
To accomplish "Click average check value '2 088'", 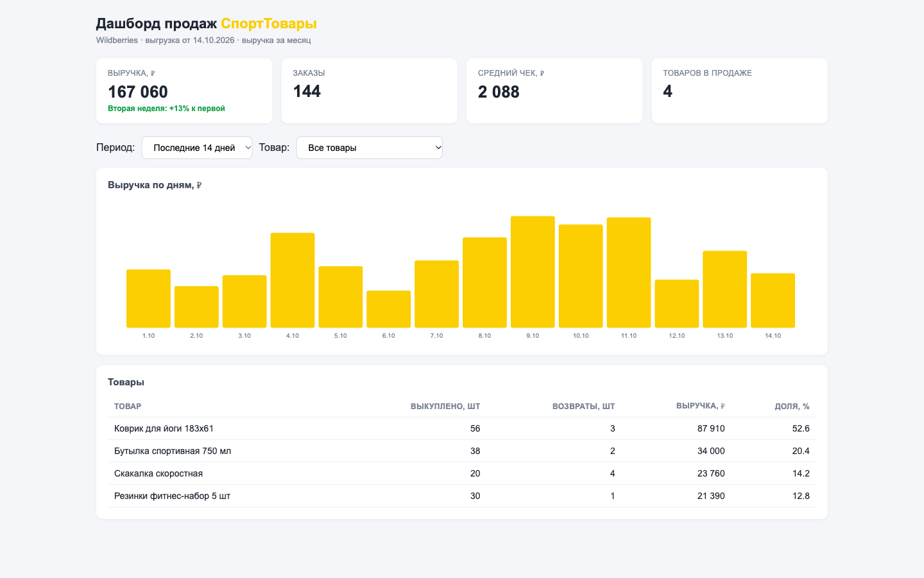I will pyautogui.click(x=499, y=92).
